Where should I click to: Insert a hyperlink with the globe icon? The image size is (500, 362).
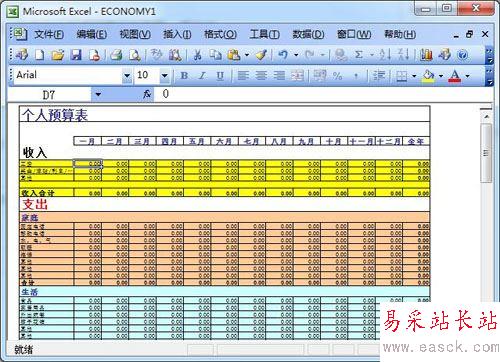[341, 55]
